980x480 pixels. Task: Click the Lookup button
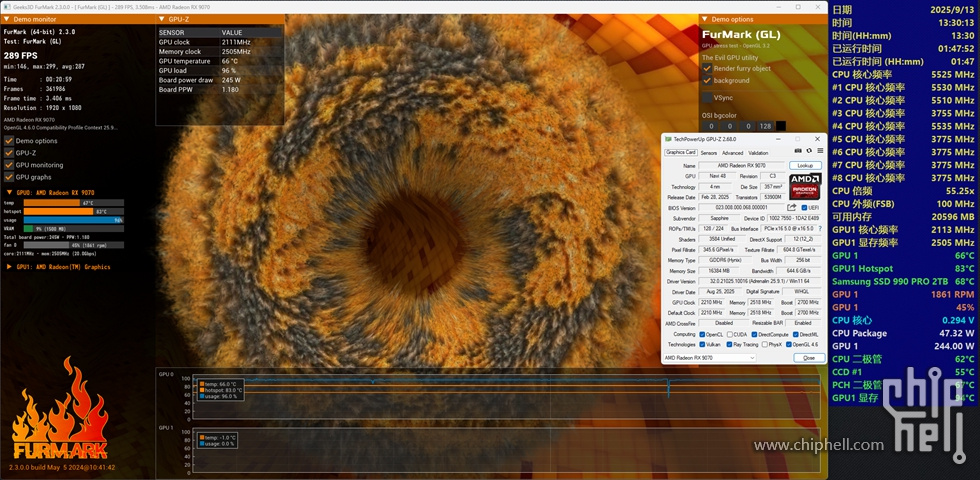pos(805,166)
